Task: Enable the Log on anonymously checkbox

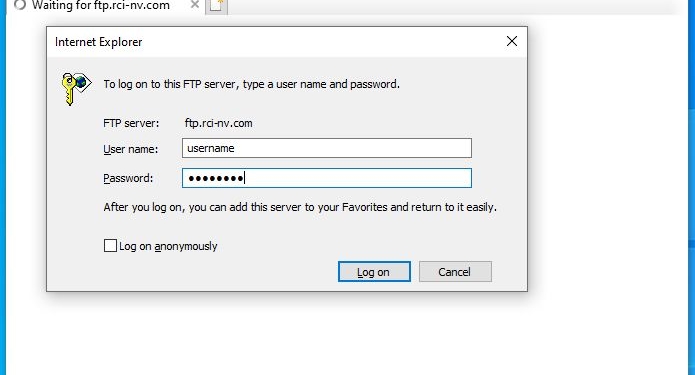Action: 110,246
